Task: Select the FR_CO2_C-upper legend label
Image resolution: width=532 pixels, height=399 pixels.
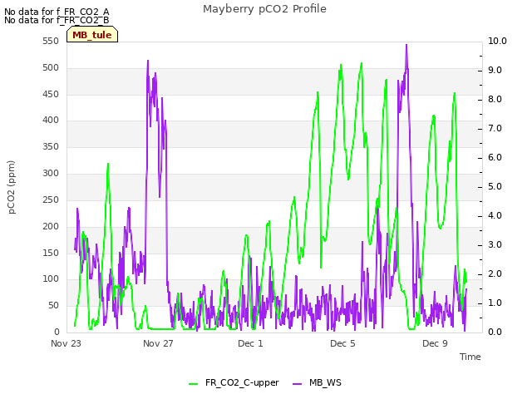Action: coord(242,382)
